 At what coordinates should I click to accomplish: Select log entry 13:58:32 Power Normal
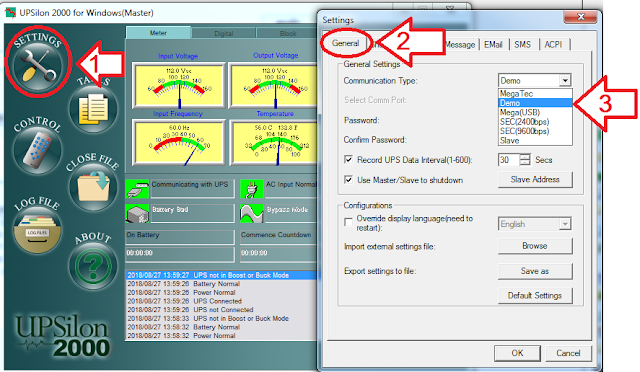221,336
